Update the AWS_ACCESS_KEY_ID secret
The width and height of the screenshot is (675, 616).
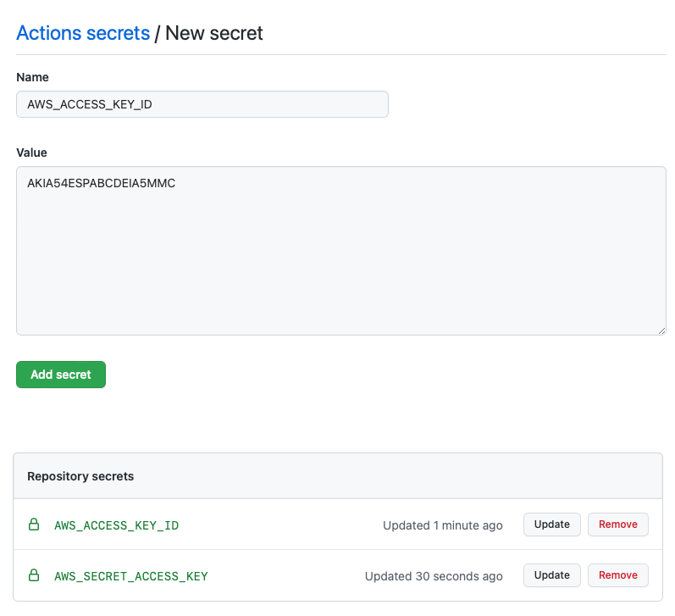tap(552, 524)
